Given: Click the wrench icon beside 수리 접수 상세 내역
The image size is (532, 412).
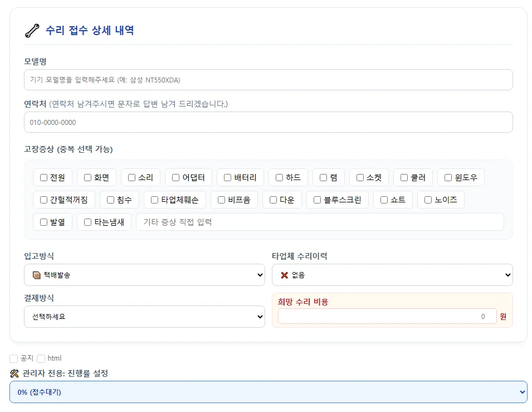Looking at the screenshot, I should (32, 31).
